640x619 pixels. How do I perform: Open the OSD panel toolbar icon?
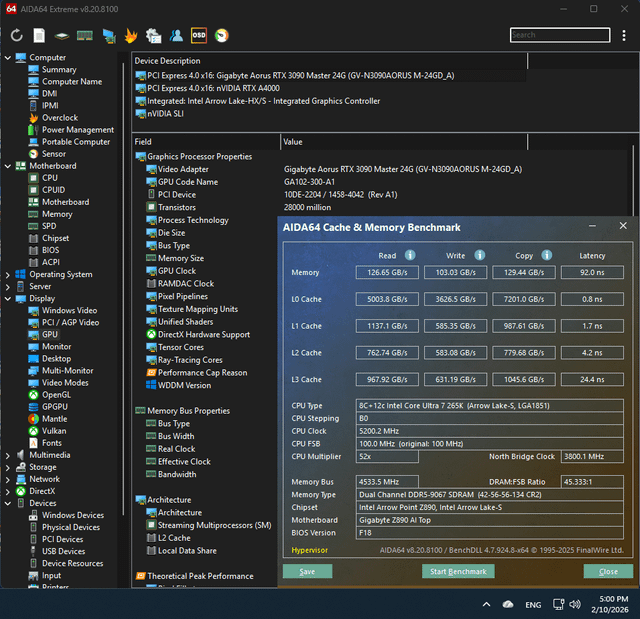point(199,35)
